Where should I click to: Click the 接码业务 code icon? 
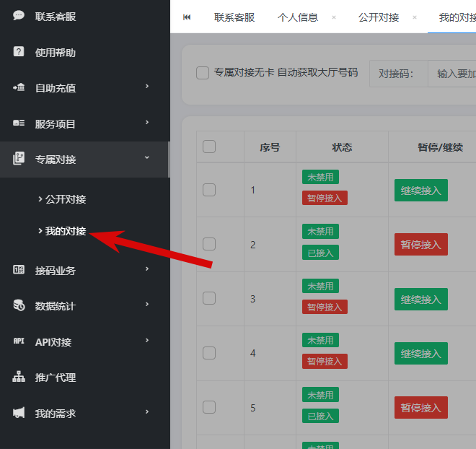(x=19, y=269)
